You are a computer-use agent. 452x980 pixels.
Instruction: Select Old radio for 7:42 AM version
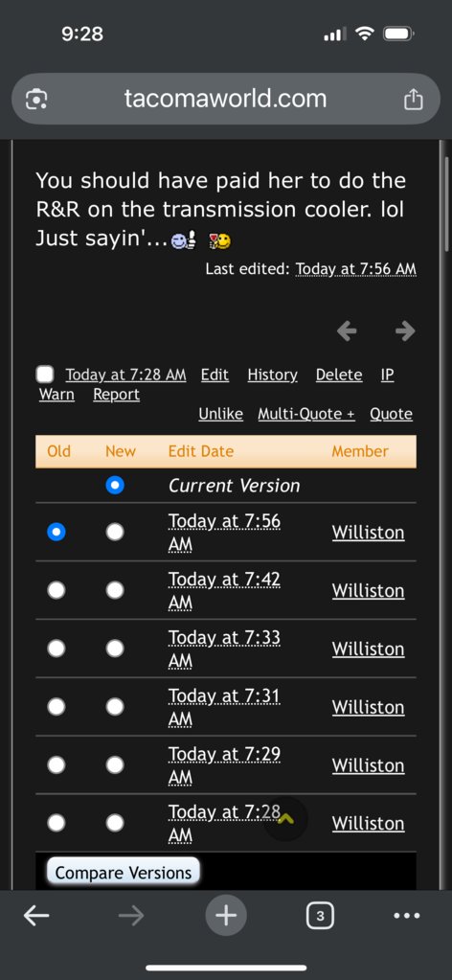[56, 590]
